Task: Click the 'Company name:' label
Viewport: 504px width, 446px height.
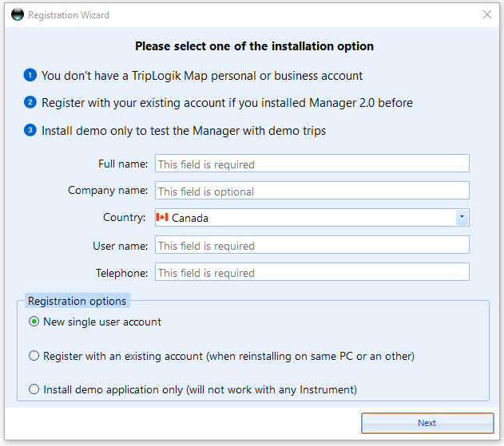Action: click(x=108, y=191)
